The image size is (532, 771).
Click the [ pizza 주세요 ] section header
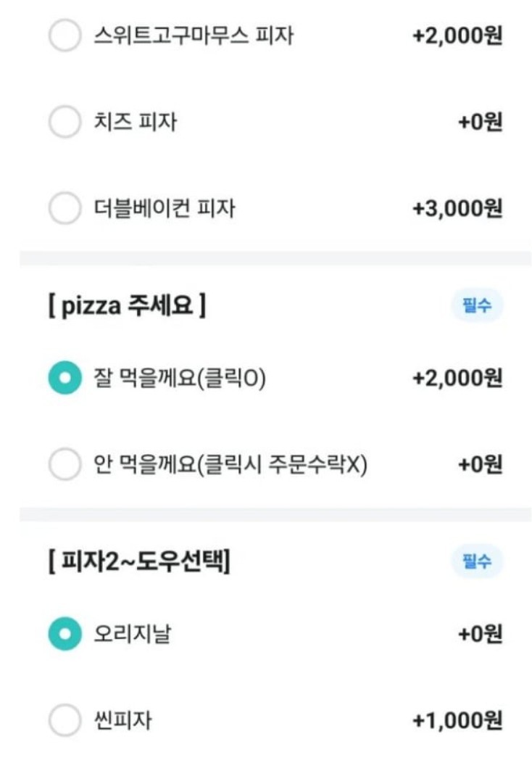point(127,305)
